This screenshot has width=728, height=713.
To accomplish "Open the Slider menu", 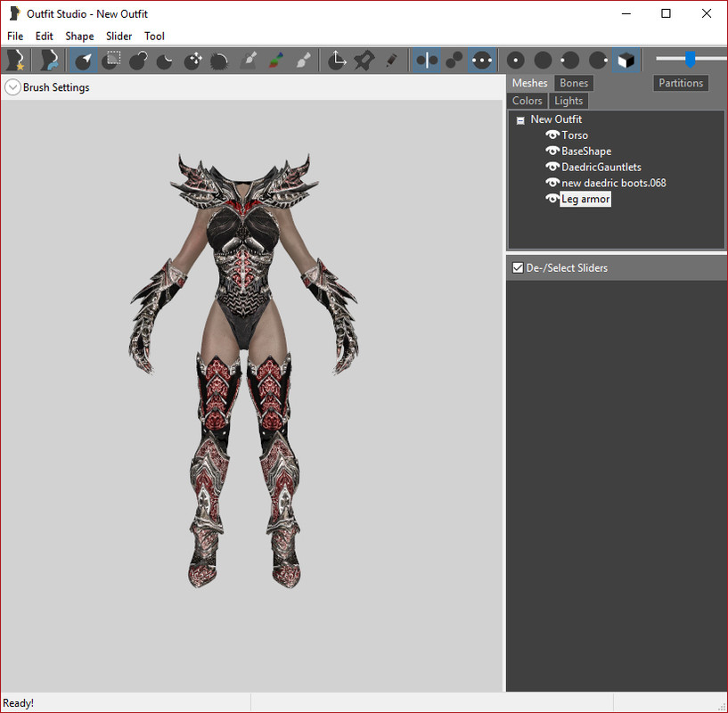I will tap(119, 37).
